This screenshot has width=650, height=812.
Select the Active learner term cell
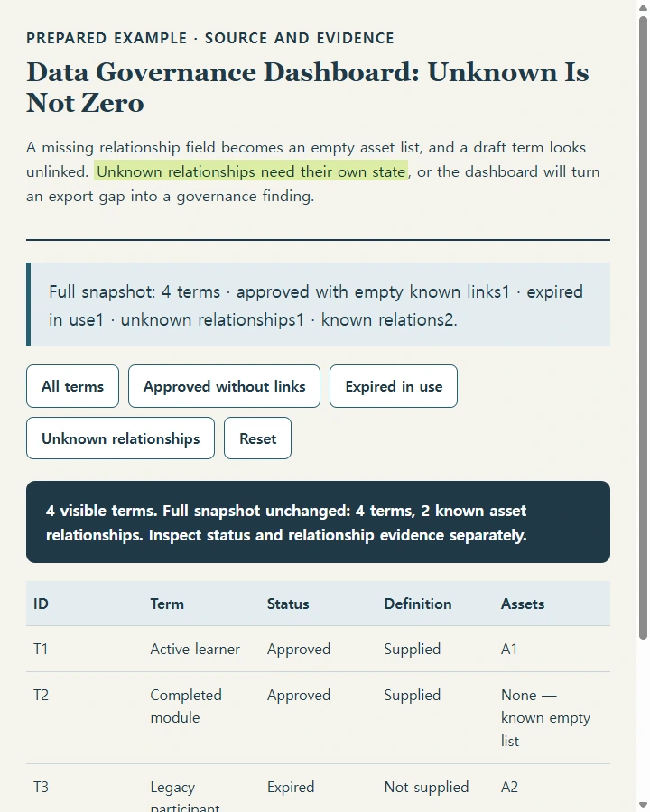tap(201, 649)
